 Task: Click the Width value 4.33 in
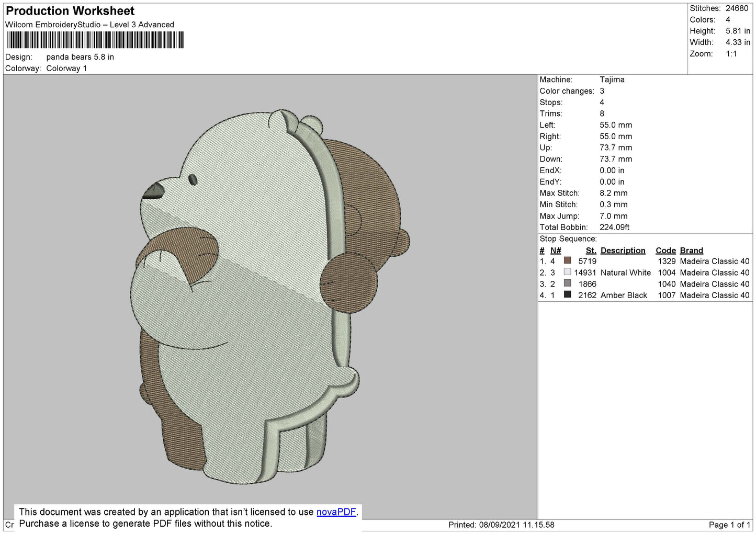coord(738,42)
